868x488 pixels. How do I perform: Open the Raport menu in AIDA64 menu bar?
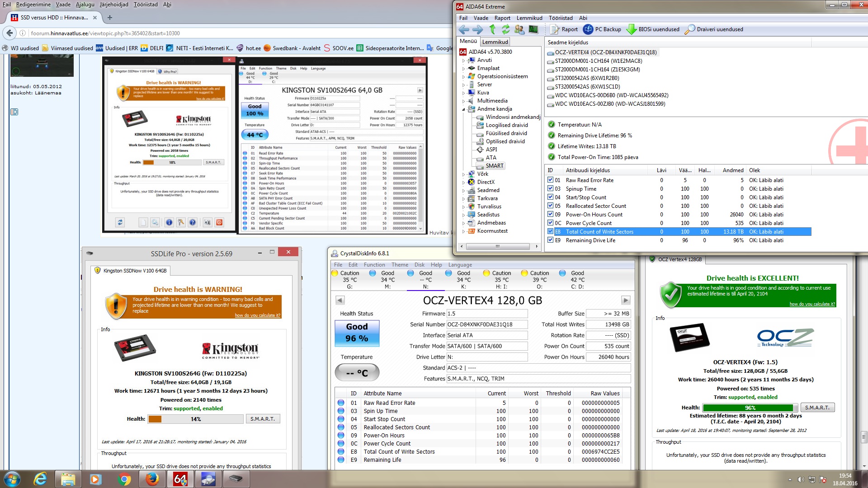tap(502, 18)
